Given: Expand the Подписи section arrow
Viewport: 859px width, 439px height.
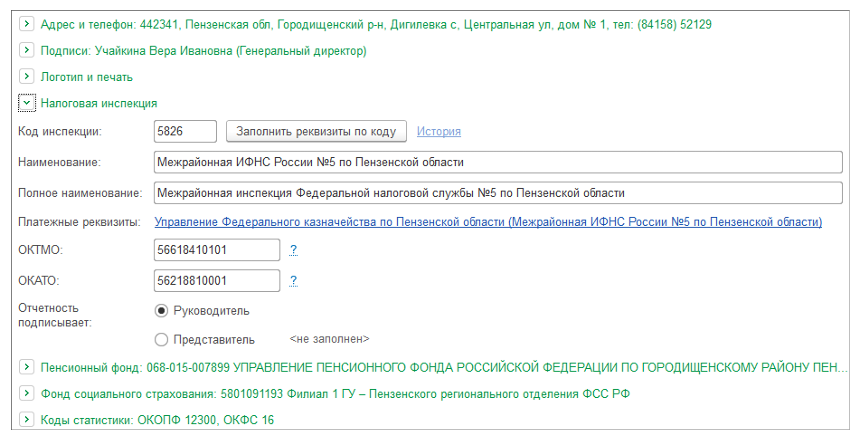Looking at the screenshot, I should click(x=27, y=50).
